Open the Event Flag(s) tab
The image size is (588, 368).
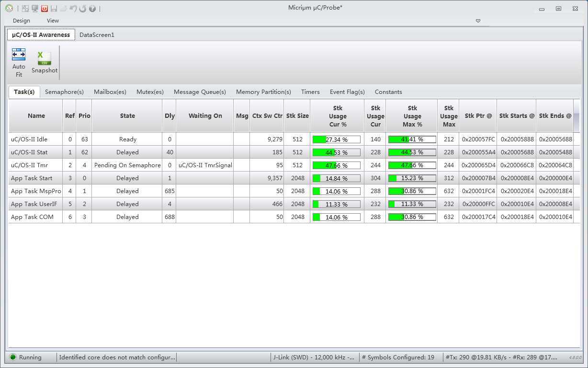point(347,92)
